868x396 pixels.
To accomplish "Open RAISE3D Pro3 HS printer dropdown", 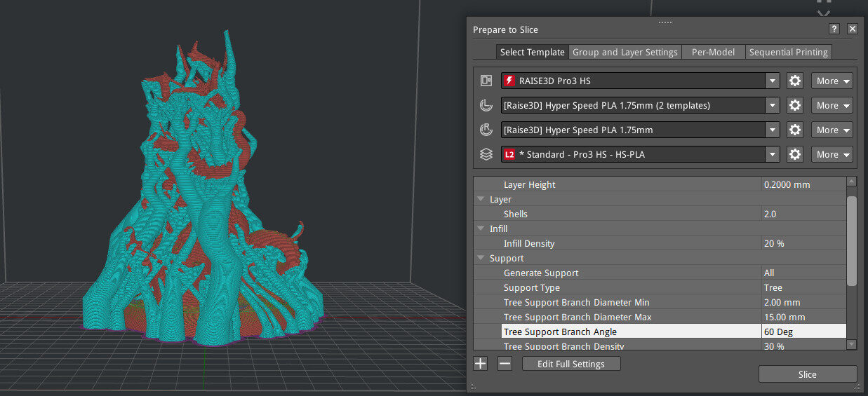I will [x=773, y=81].
